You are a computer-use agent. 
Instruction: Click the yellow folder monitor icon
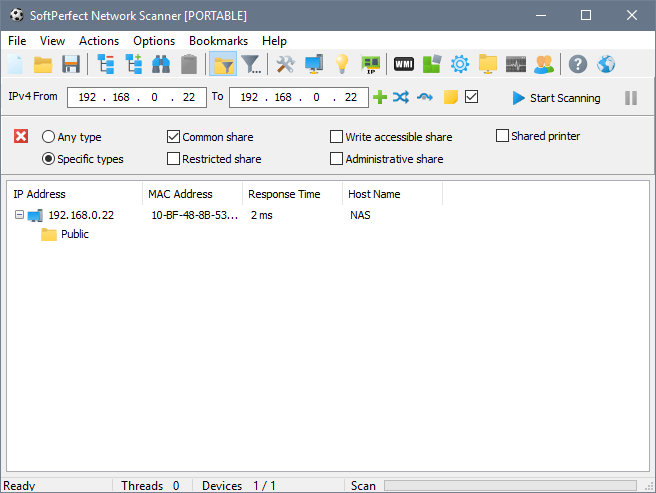point(488,64)
